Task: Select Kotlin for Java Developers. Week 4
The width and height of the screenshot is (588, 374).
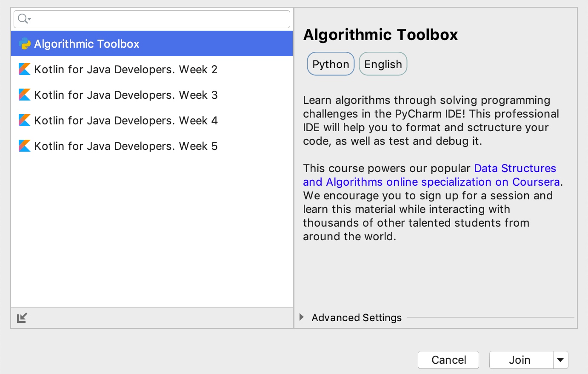Action: pos(152,120)
